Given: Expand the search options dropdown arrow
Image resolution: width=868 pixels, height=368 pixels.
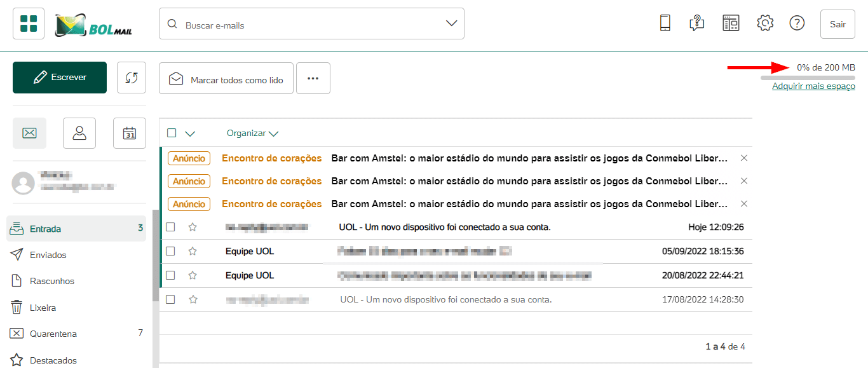Looking at the screenshot, I should [x=452, y=24].
